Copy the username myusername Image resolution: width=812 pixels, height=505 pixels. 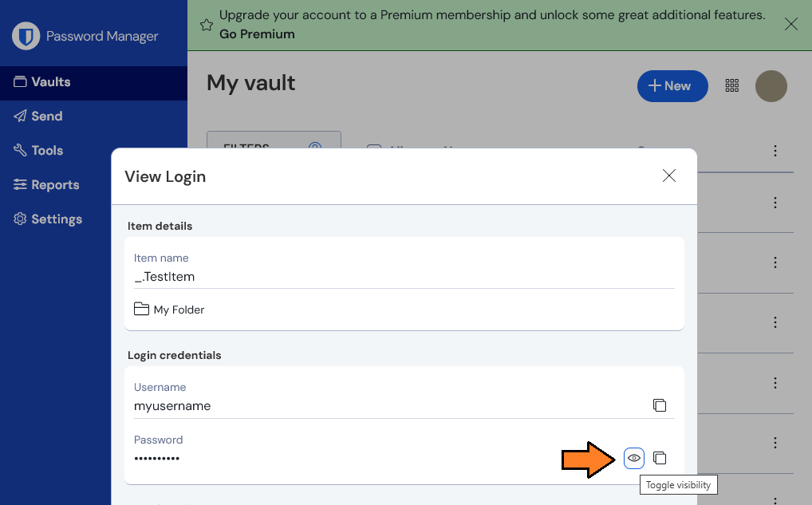tap(659, 405)
